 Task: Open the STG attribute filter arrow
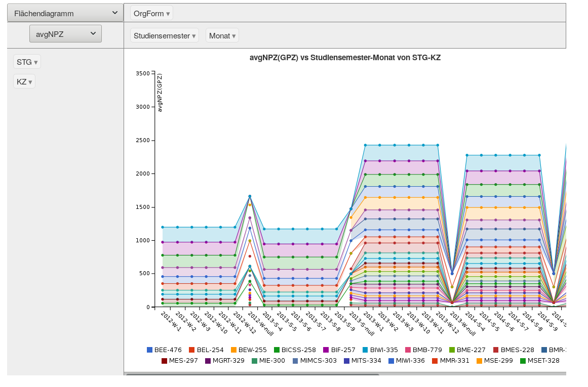point(36,62)
